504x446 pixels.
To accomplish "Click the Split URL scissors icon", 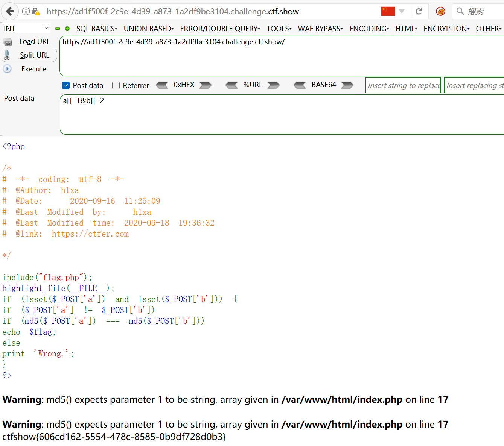I will (7, 55).
